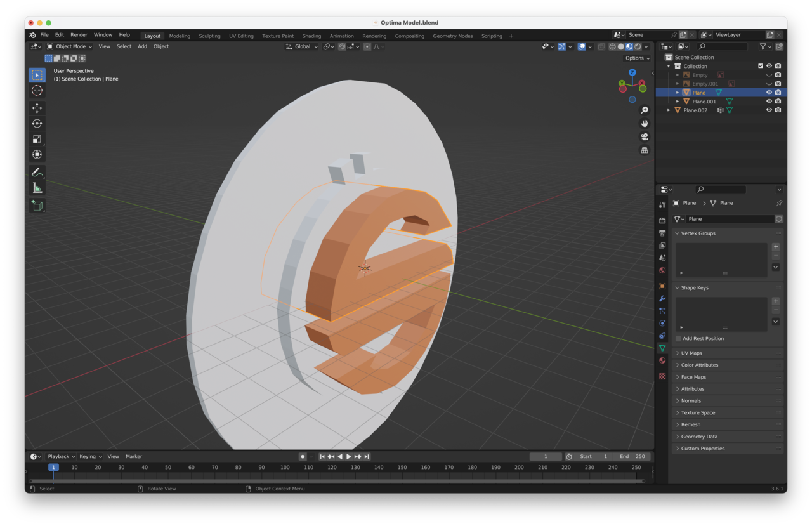812x526 pixels.
Task: Open the Object Mode dropdown
Action: tap(70, 46)
